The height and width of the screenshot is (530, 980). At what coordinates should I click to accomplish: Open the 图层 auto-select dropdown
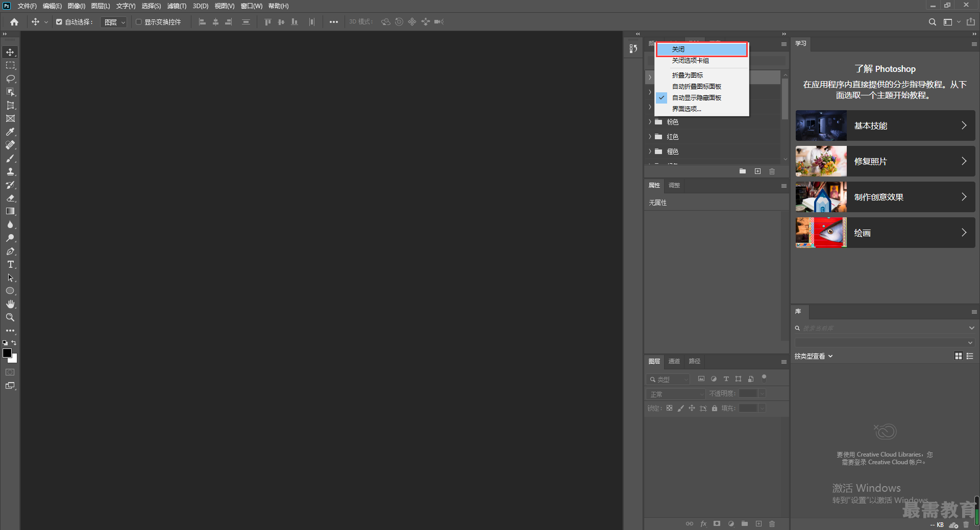click(113, 22)
